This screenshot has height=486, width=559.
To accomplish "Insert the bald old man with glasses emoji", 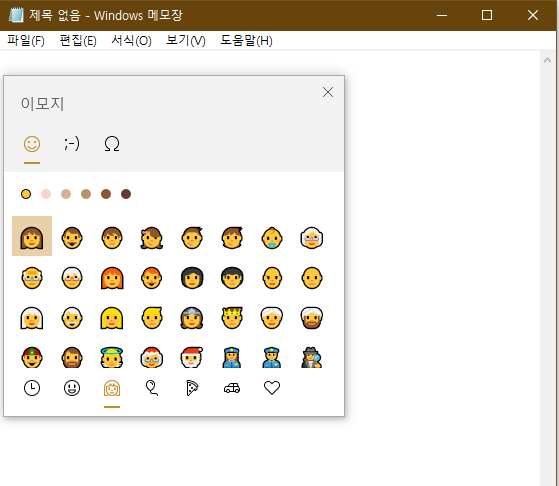I will point(32,278).
